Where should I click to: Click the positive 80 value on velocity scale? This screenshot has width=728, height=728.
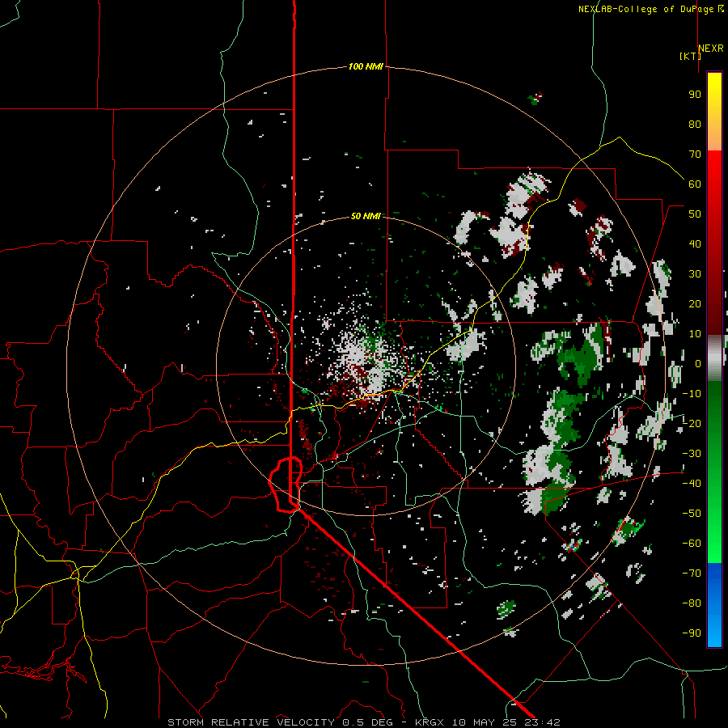[x=695, y=124]
